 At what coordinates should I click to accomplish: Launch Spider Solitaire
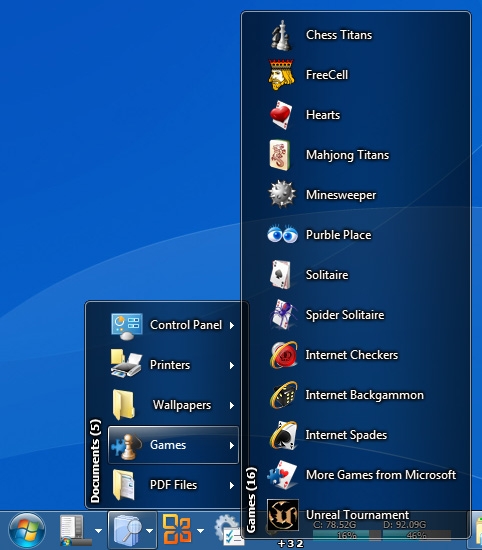[x=357, y=315]
